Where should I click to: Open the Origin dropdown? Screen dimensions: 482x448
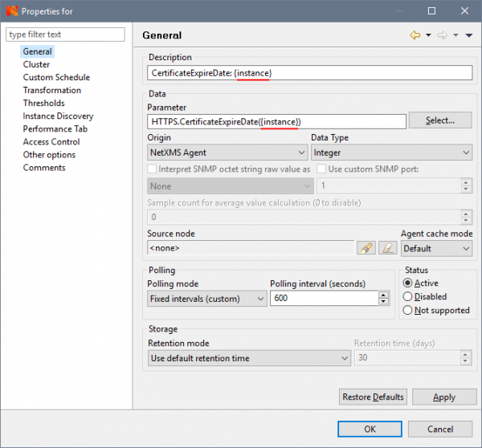click(x=230, y=153)
